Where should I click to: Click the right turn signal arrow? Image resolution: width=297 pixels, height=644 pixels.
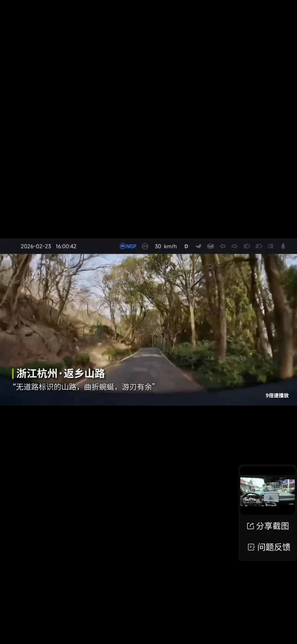click(x=234, y=246)
